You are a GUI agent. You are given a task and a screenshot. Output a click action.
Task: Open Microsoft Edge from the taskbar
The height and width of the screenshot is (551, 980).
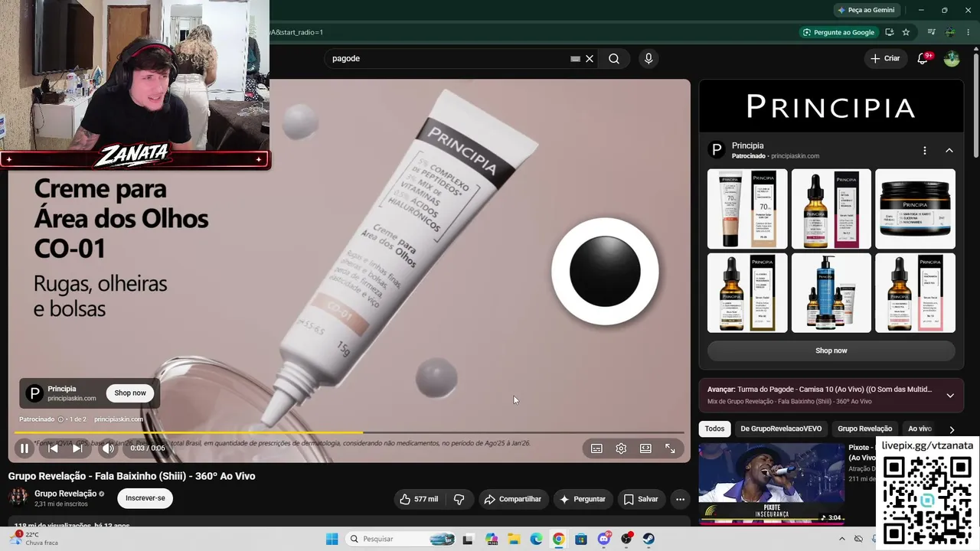[x=536, y=539]
